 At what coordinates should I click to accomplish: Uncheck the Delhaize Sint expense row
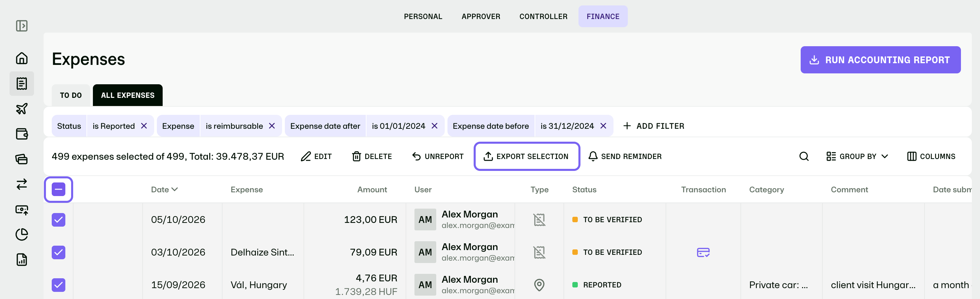59,252
